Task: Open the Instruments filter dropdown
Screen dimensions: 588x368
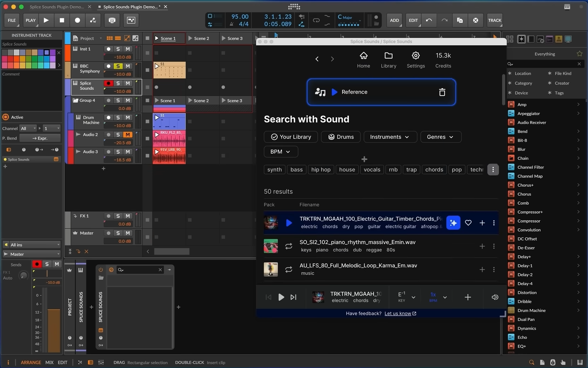Action: pos(390,137)
